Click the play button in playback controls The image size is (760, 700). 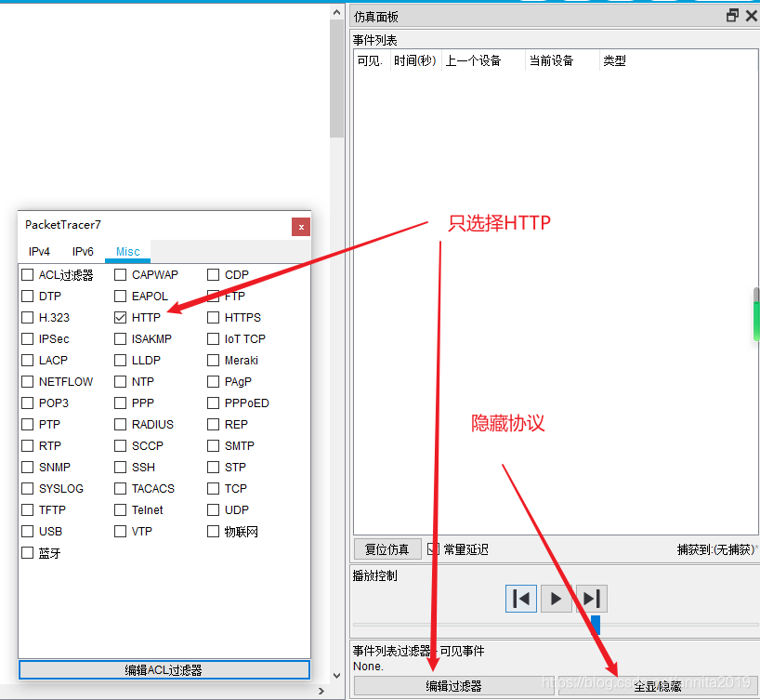[x=556, y=599]
